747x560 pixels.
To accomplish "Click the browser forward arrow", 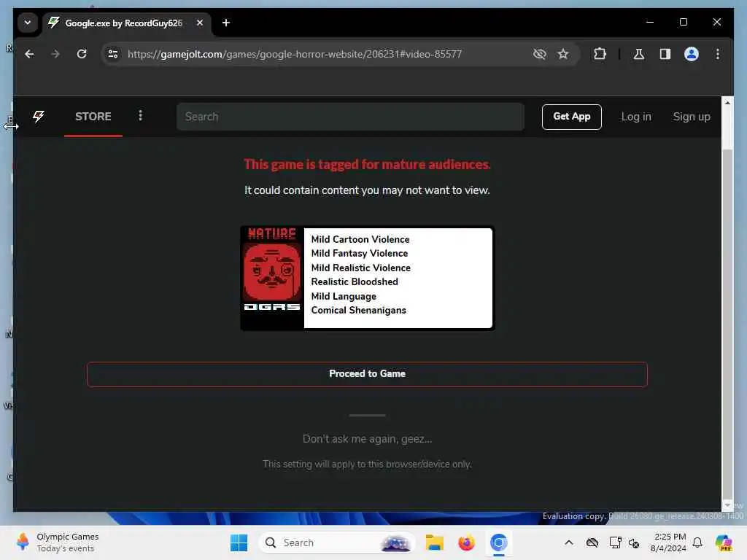I will (x=55, y=54).
